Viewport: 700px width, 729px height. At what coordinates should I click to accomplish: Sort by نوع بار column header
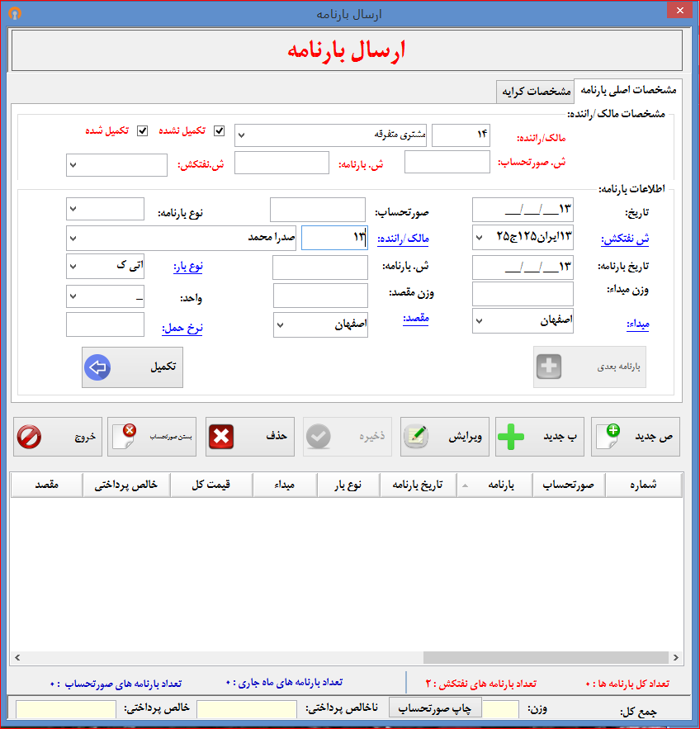348,485
